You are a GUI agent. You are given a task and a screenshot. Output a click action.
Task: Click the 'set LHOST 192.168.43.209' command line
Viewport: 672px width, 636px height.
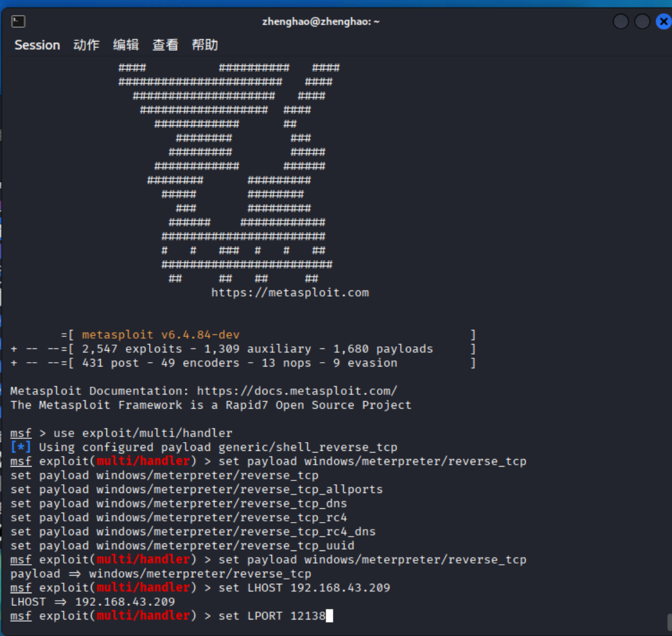[x=200, y=588]
